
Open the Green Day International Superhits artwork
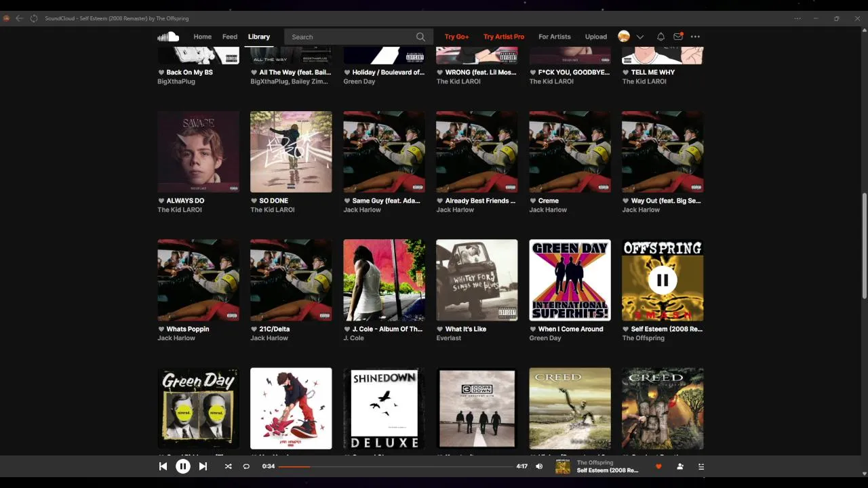570,280
